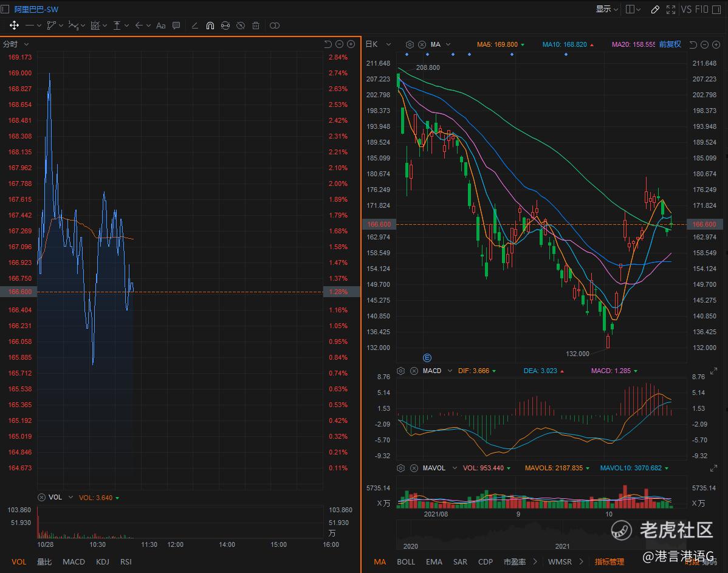Delete all drawings with trash icon
This screenshot has width=728, height=573.
pyautogui.click(x=256, y=26)
